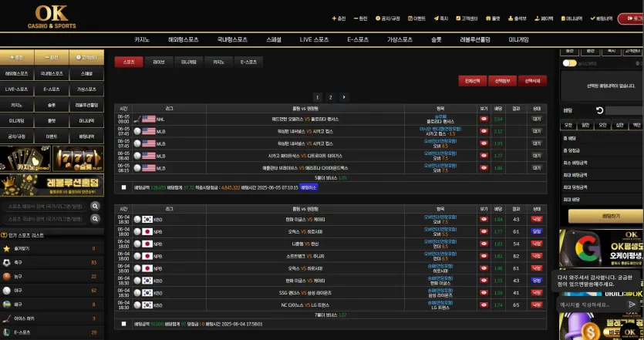Open 이벤트 events in top header

[x=416, y=19]
